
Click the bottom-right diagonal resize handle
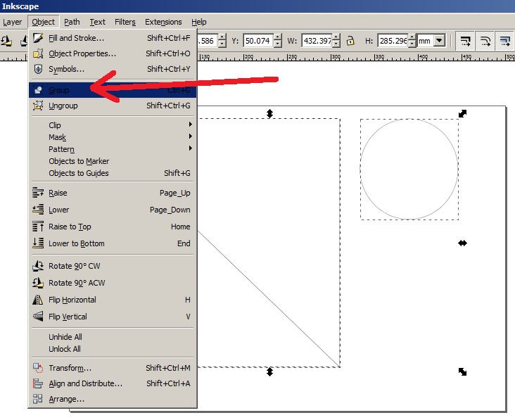(x=462, y=371)
